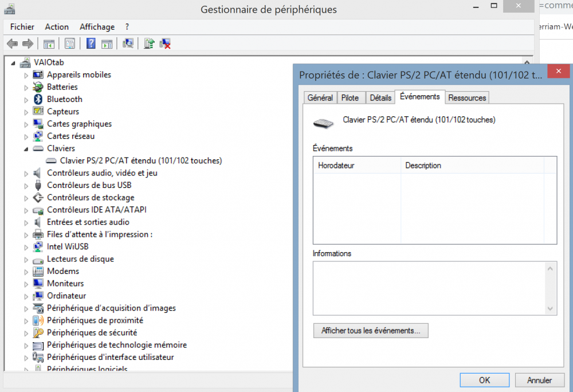
Task: Open the Action menu
Action: [57, 27]
